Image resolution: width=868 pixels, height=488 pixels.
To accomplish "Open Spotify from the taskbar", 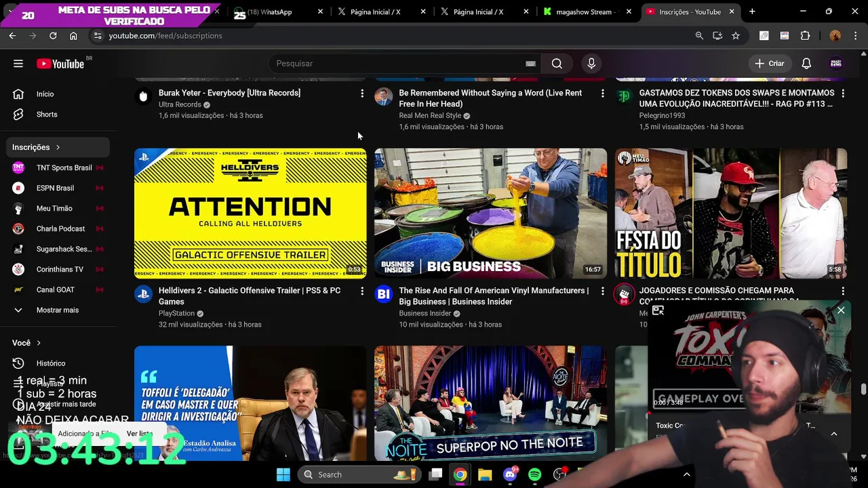I will [x=534, y=474].
